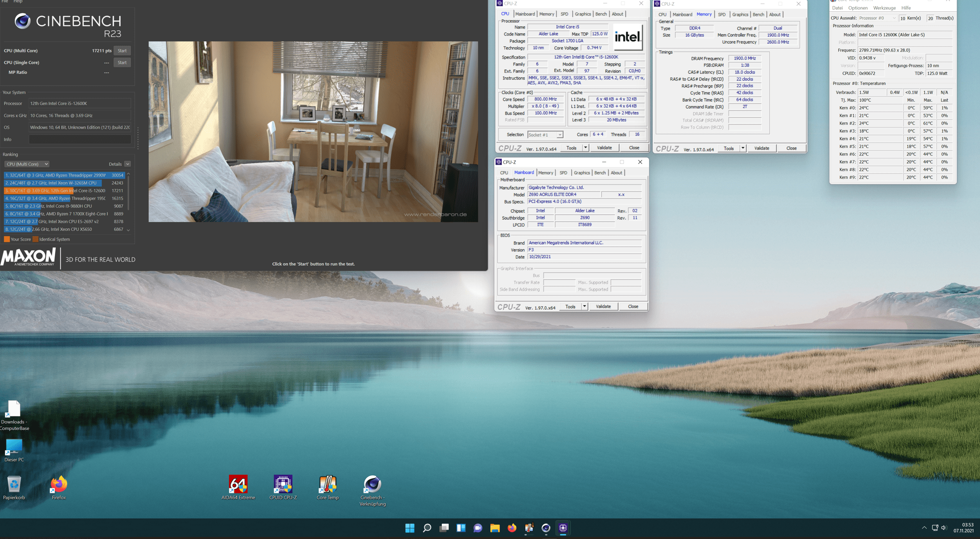
Task: Open Optionen menu in Core Temp
Action: (857, 8)
